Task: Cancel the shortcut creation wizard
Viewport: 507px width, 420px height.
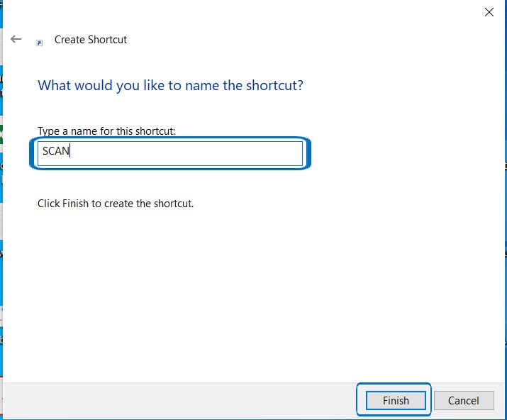Action: (464, 400)
